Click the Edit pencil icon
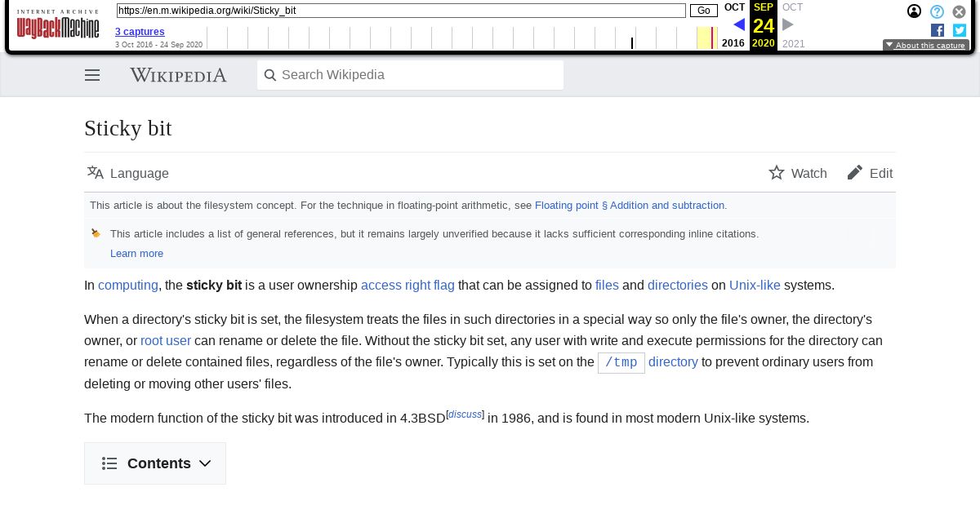 (855, 173)
